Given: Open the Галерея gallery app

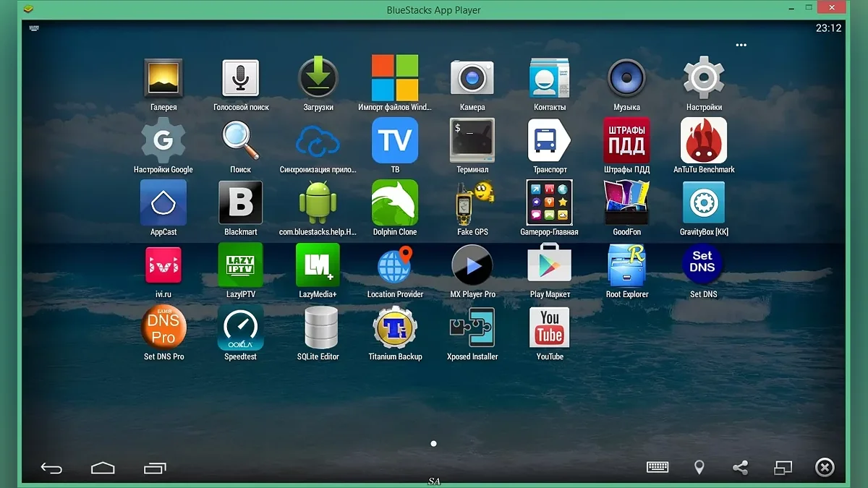Looking at the screenshot, I should (163, 78).
